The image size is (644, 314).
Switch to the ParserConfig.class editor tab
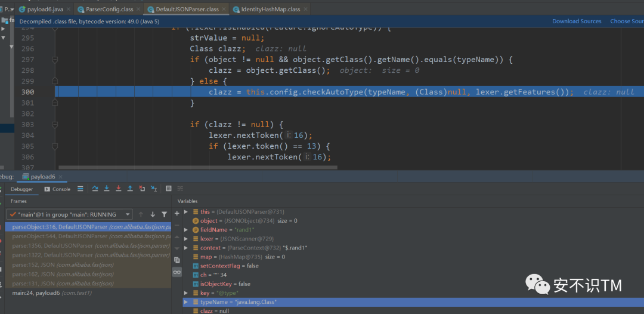click(110, 10)
